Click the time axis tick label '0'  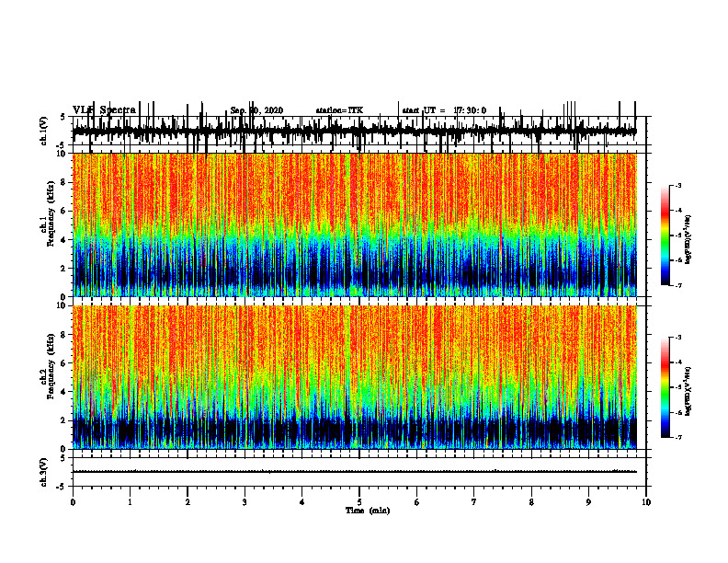click(x=73, y=502)
